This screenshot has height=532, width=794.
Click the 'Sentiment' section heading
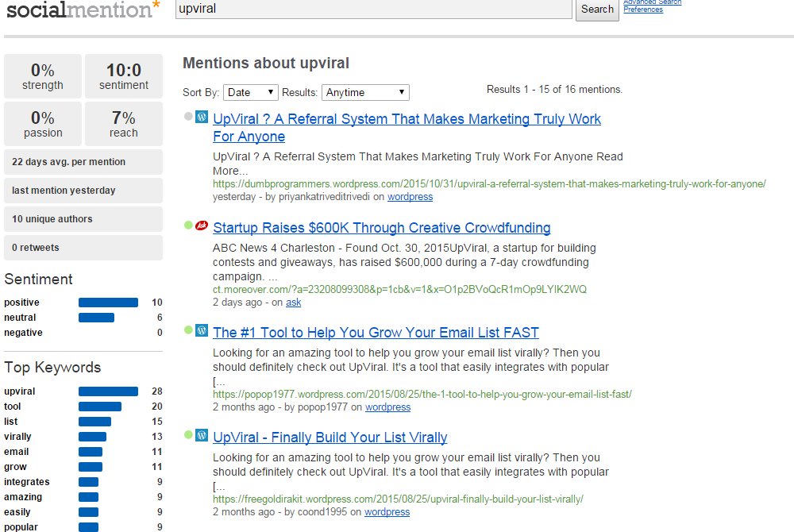tap(38, 279)
